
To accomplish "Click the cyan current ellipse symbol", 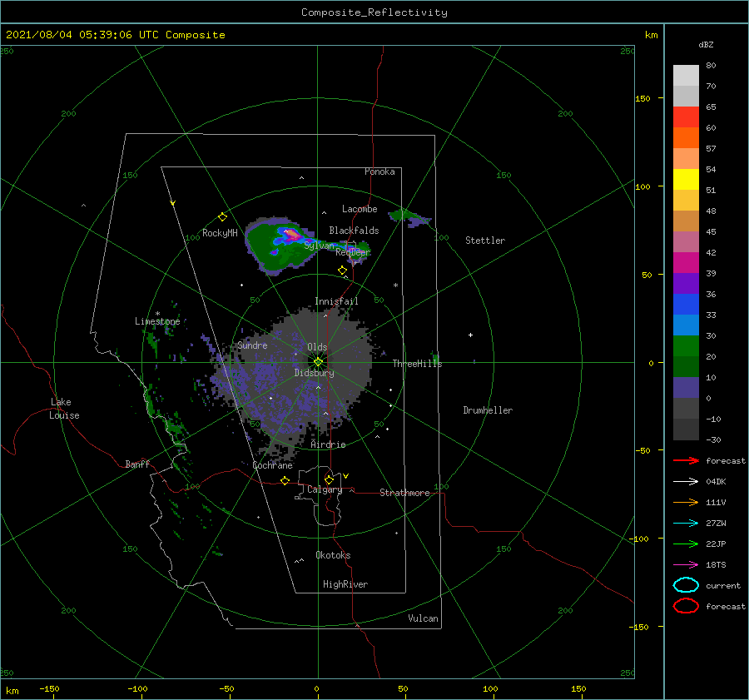I will [686, 585].
